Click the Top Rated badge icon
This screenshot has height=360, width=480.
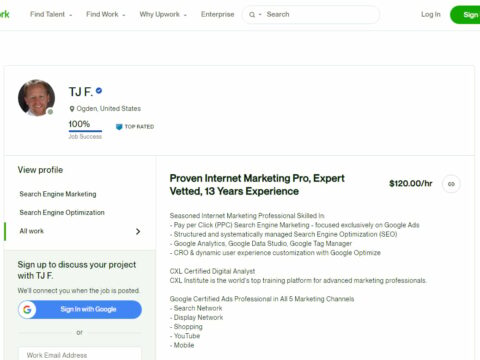[x=119, y=127]
